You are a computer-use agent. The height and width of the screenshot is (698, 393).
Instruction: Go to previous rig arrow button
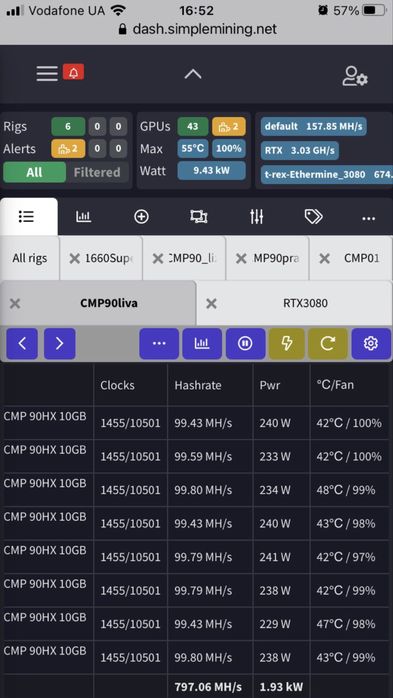(x=21, y=344)
